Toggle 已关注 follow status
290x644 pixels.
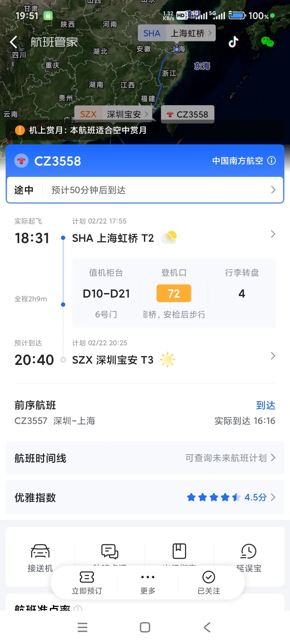(209, 582)
